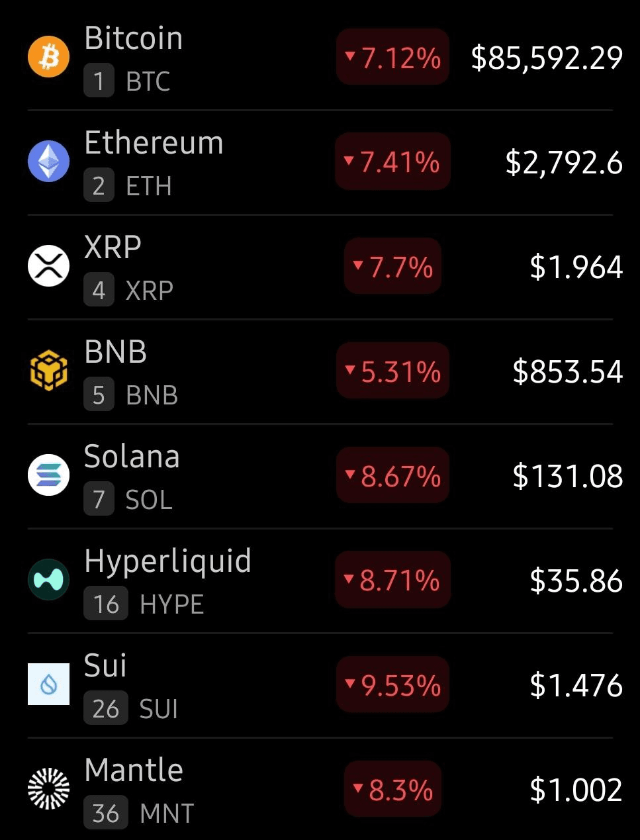Open the Solana logo icon
The height and width of the screenshot is (840, 640).
click(48, 475)
